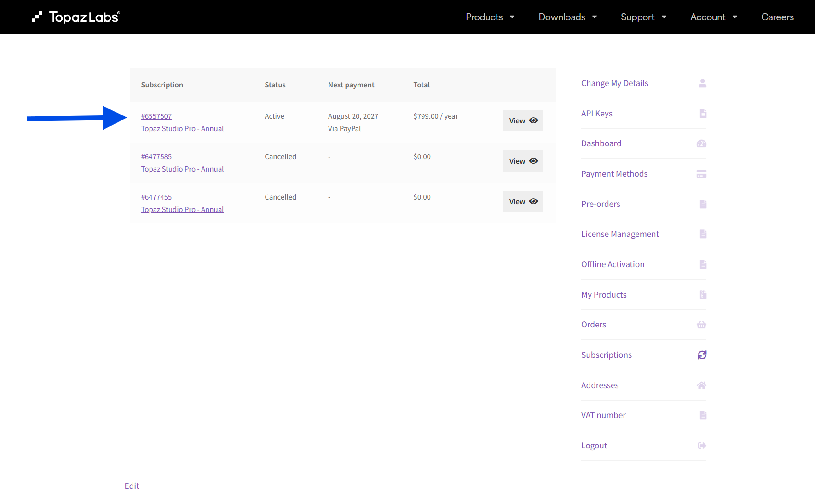The image size is (815, 504).
Task: Select Subscriptions in the account sidebar
Action: (x=607, y=355)
